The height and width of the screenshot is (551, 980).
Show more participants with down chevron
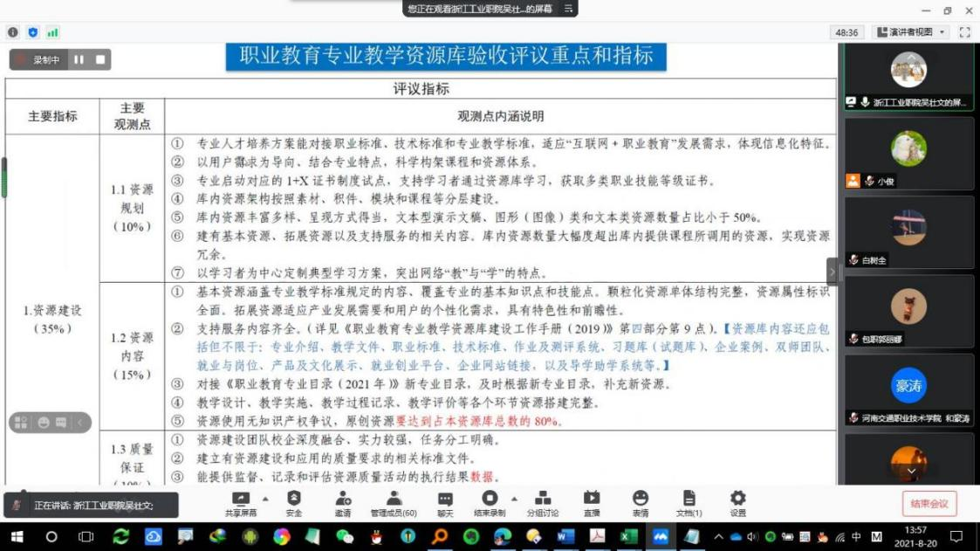click(x=911, y=471)
